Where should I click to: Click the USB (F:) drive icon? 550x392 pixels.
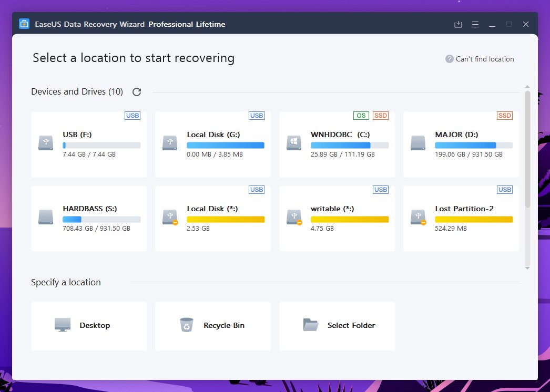pos(46,143)
